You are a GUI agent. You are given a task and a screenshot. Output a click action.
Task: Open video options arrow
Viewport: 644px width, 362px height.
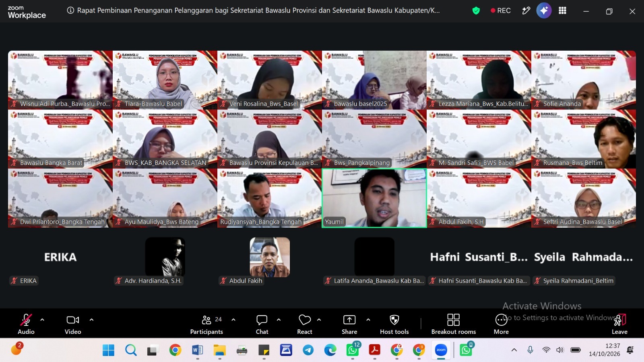click(91, 320)
